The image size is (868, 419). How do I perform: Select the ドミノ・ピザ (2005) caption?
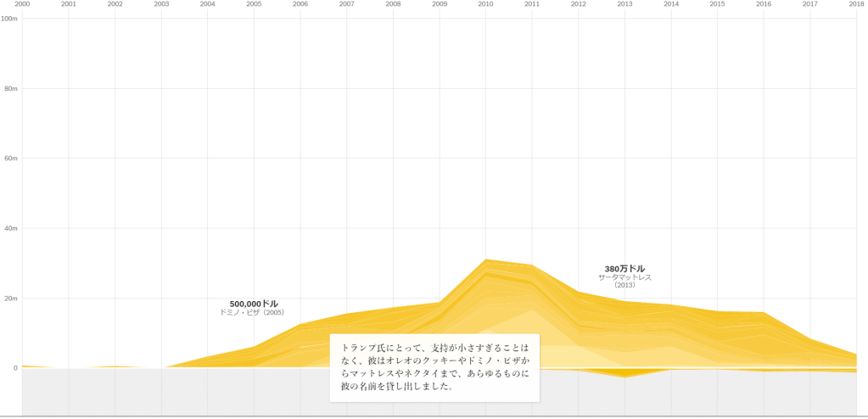(x=252, y=313)
